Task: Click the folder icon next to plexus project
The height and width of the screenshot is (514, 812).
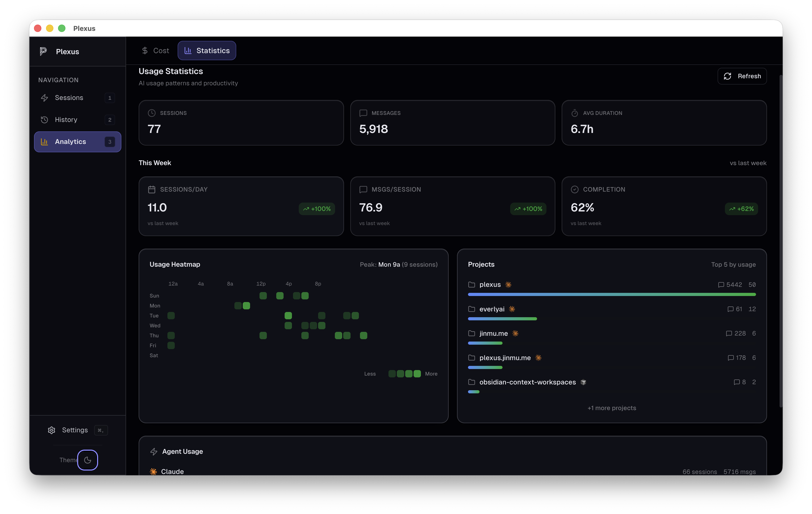Action: point(472,284)
